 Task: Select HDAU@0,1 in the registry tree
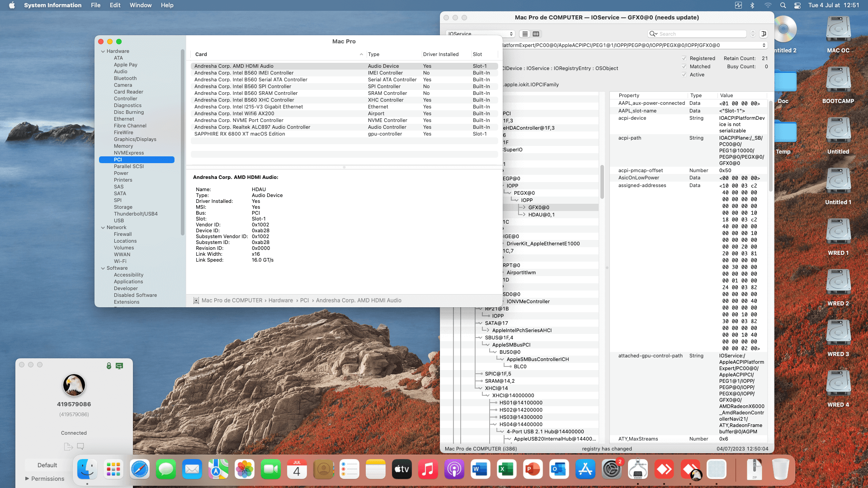click(x=541, y=215)
